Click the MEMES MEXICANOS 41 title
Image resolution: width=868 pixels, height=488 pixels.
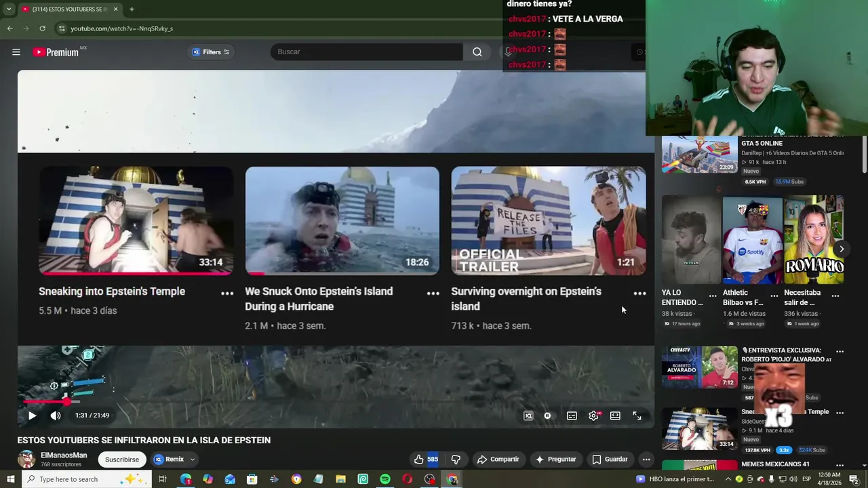coord(775,464)
